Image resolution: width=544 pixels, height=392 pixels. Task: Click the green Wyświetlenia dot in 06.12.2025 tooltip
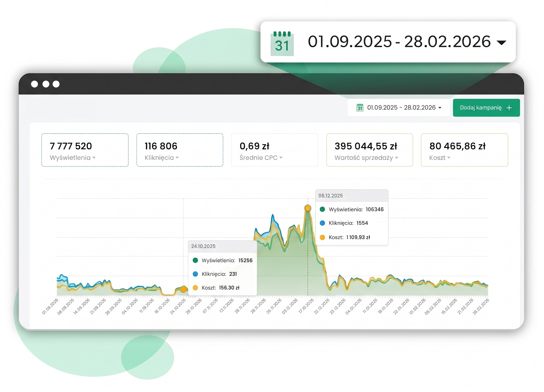[322, 209]
